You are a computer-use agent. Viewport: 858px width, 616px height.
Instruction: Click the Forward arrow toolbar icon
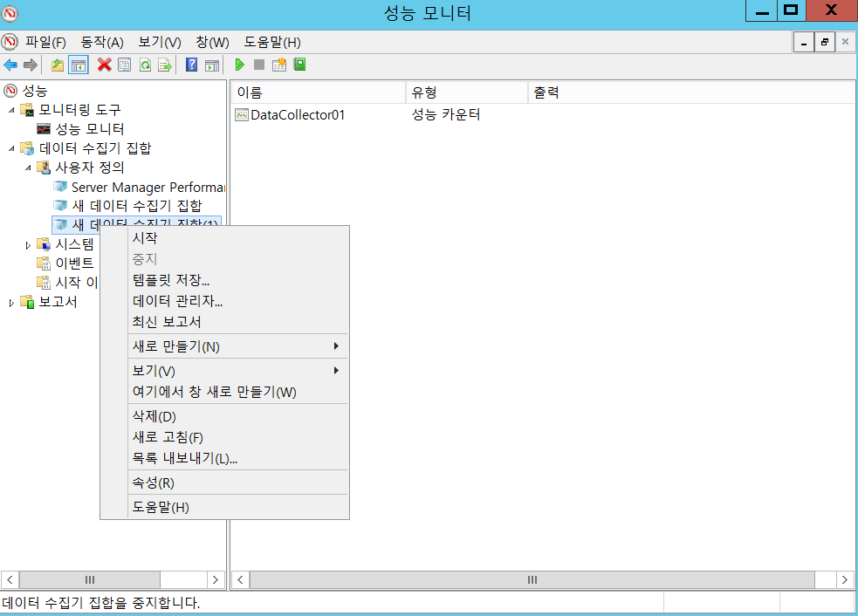31,65
